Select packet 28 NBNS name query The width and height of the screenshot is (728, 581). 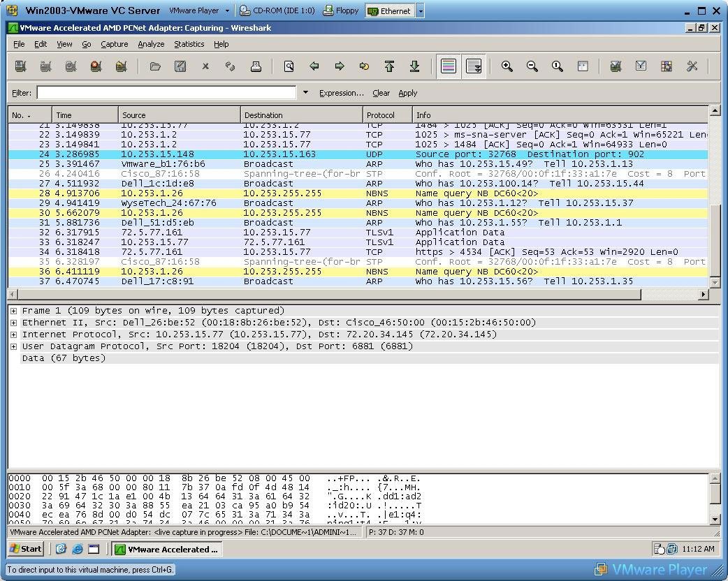click(x=358, y=193)
